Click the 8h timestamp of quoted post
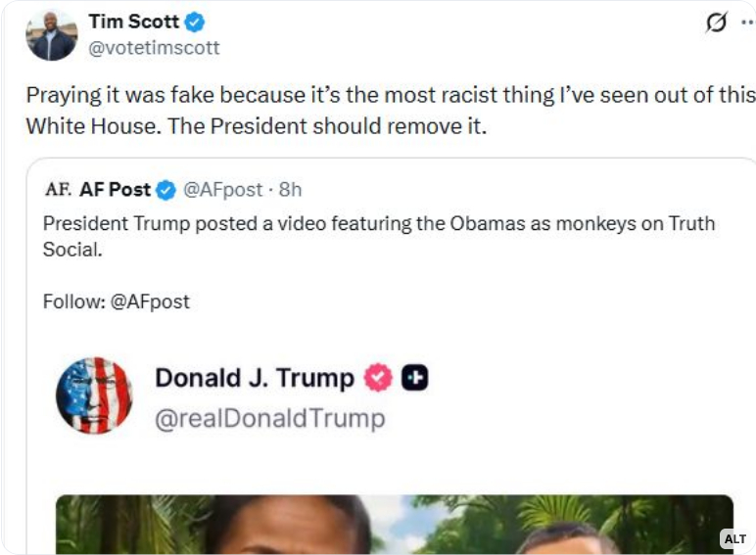 coord(290,189)
